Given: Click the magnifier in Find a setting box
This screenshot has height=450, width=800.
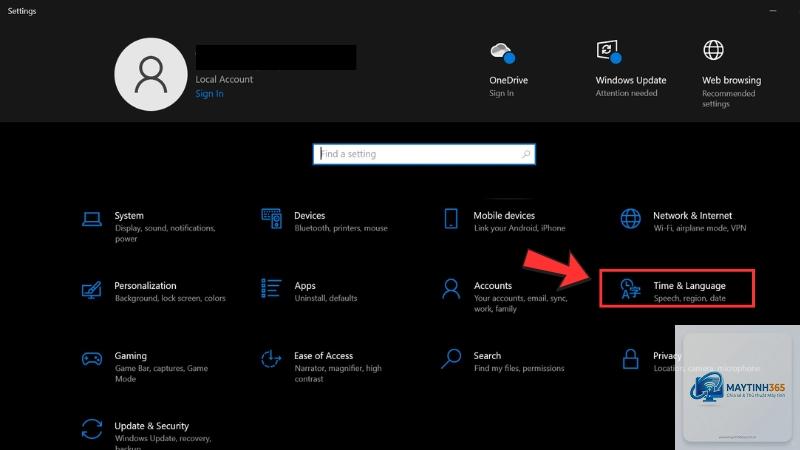Looking at the screenshot, I should (x=526, y=154).
